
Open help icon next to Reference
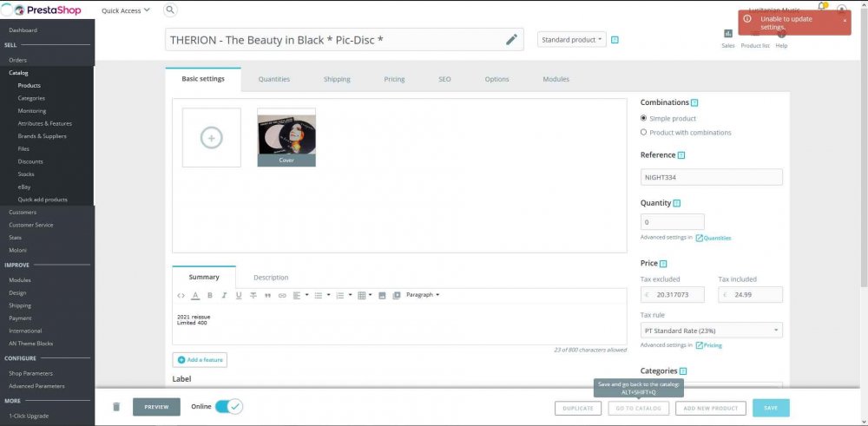click(681, 155)
